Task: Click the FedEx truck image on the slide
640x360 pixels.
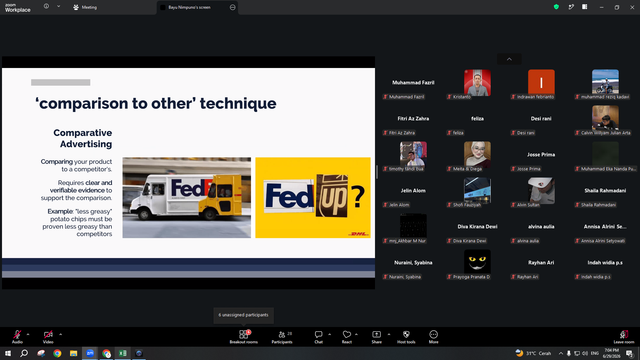Action: [x=187, y=198]
